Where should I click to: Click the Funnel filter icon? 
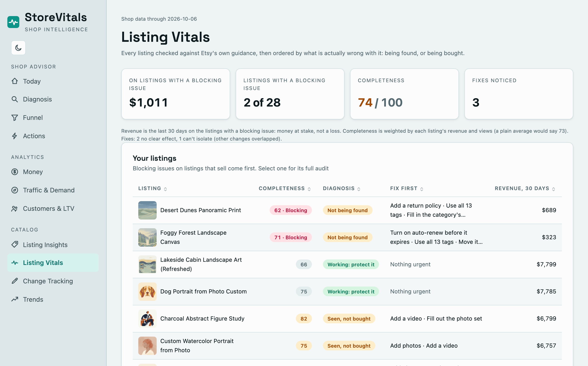[x=15, y=118]
